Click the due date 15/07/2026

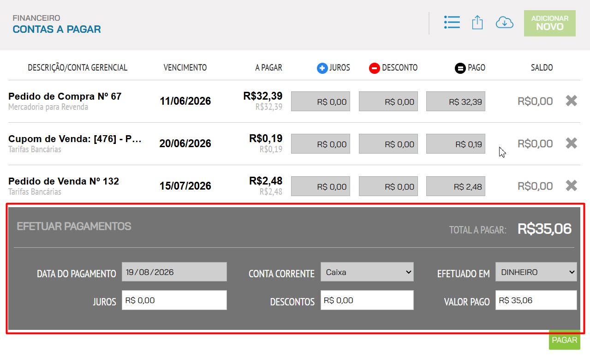pos(185,186)
